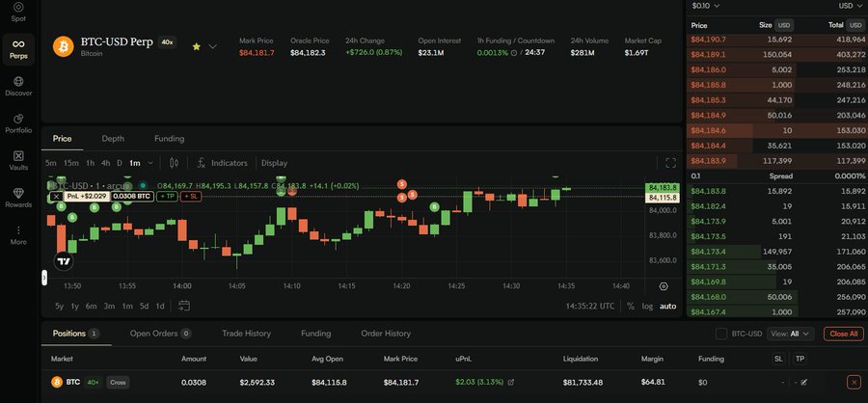
Task: Open the candlestick chart type selector
Action: pos(174,163)
